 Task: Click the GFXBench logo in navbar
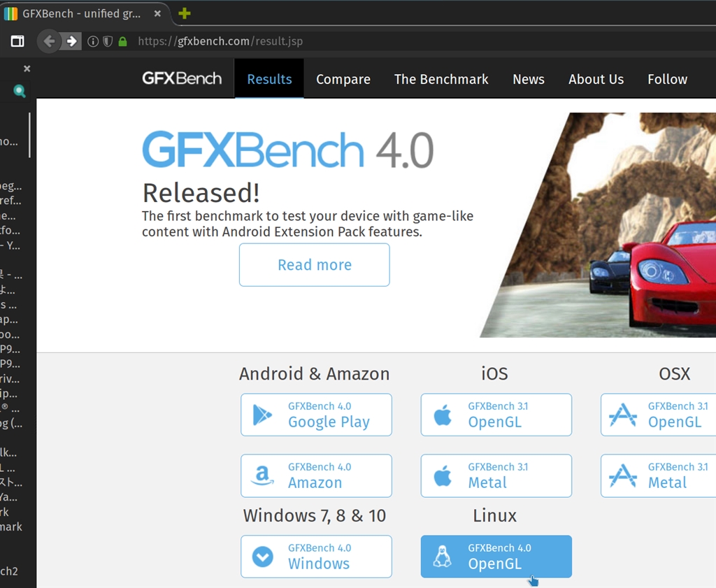click(182, 78)
